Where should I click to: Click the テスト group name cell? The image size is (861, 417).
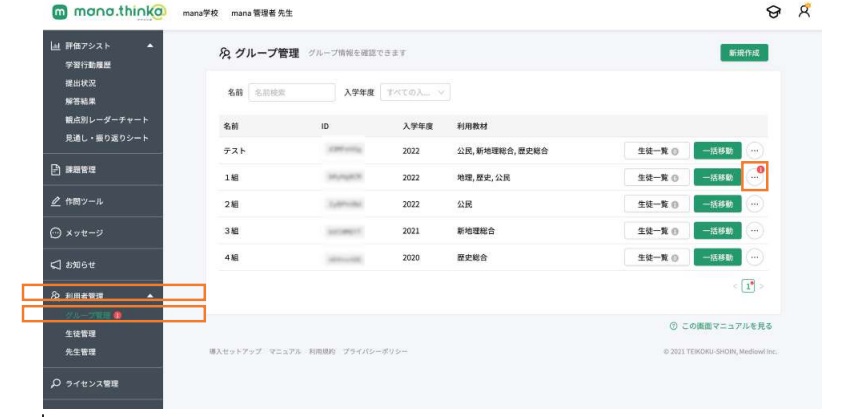[234, 151]
